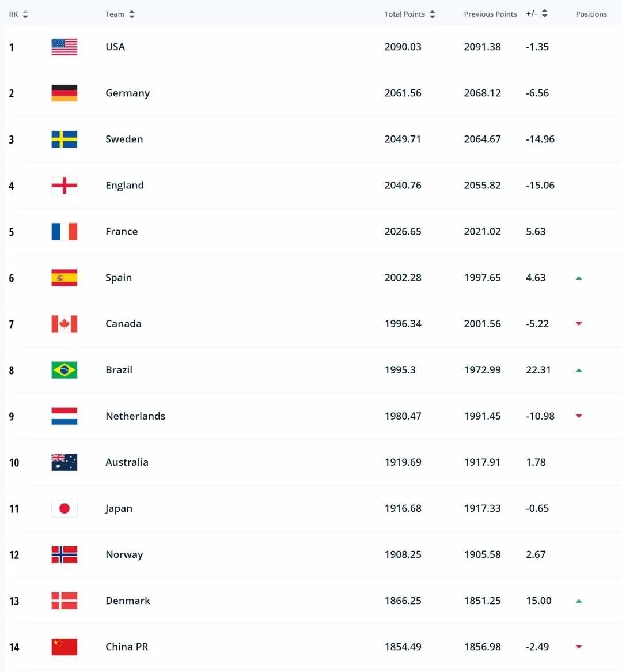Sort by +/- column arrows

(x=544, y=14)
